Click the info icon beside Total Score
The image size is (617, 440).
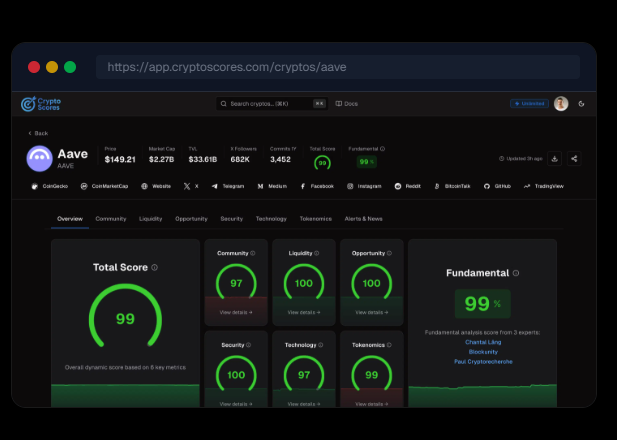[x=154, y=267]
